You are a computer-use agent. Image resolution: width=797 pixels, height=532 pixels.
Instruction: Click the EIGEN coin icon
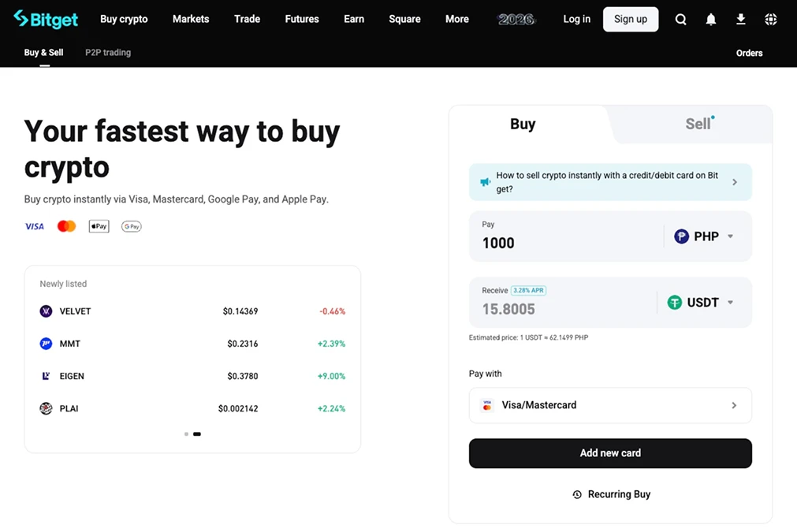46,376
